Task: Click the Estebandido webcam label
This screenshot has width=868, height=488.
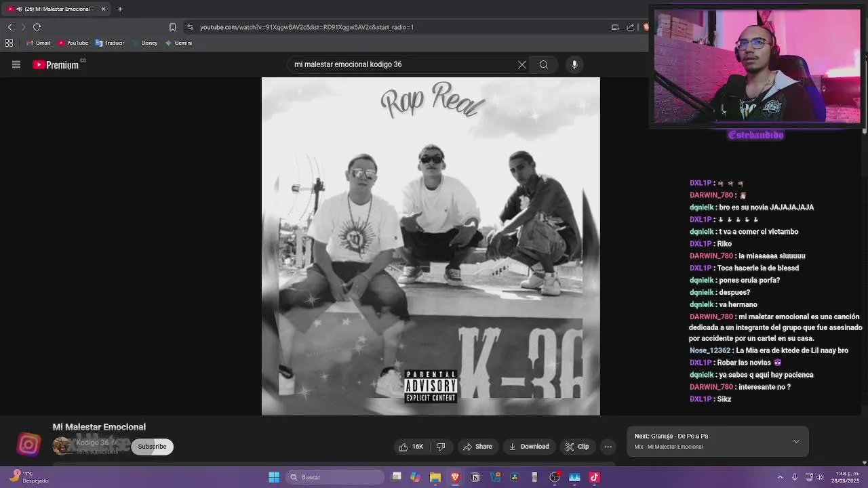Action: tap(756, 135)
